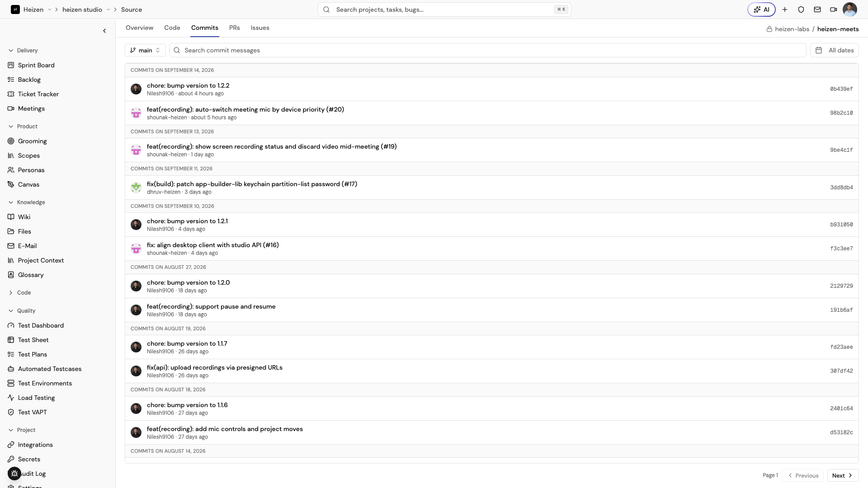
Task: Open Integrations in sidebar
Action: (x=35, y=445)
